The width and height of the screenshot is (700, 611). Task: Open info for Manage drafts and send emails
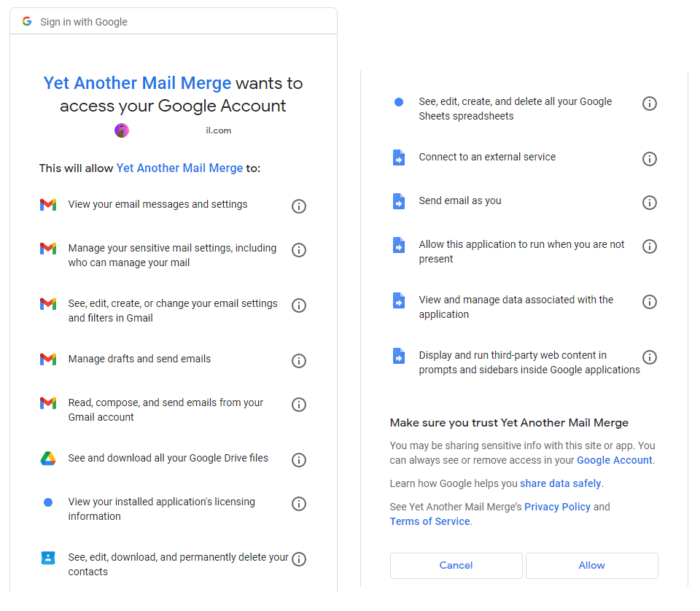click(x=299, y=361)
